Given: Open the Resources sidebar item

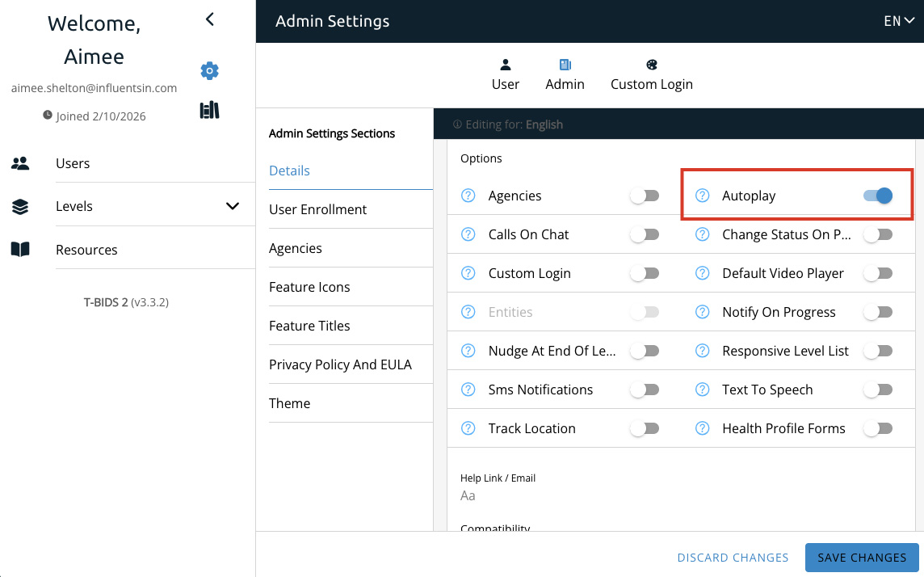Looking at the screenshot, I should coord(86,250).
